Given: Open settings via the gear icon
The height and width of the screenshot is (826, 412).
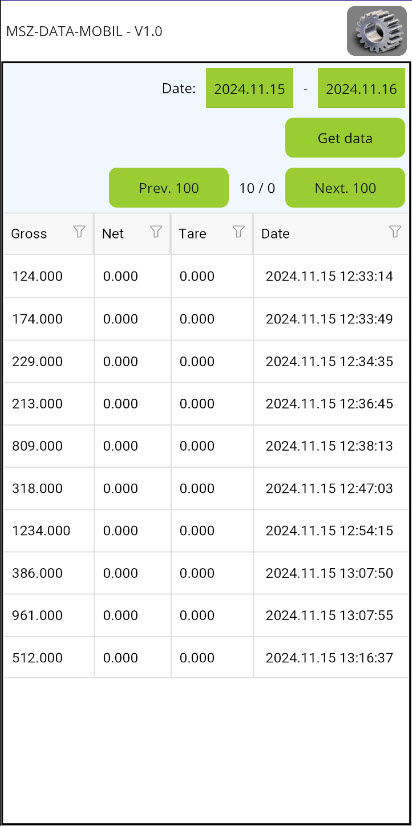Looking at the screenshot, I should click(377, 31).
